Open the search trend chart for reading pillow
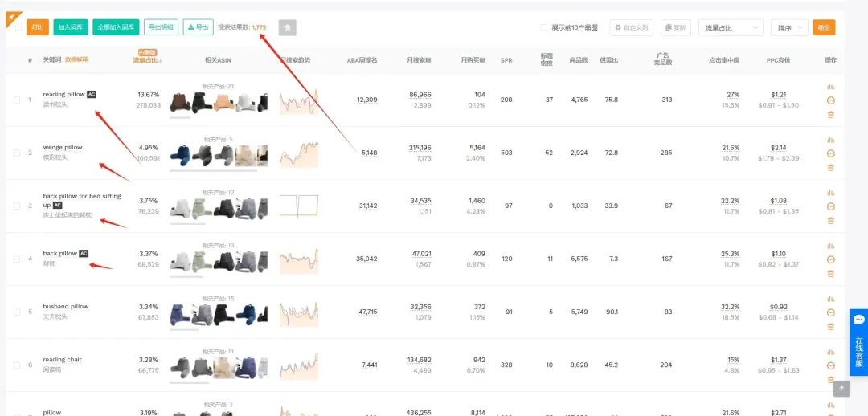 tap(299, 102)
